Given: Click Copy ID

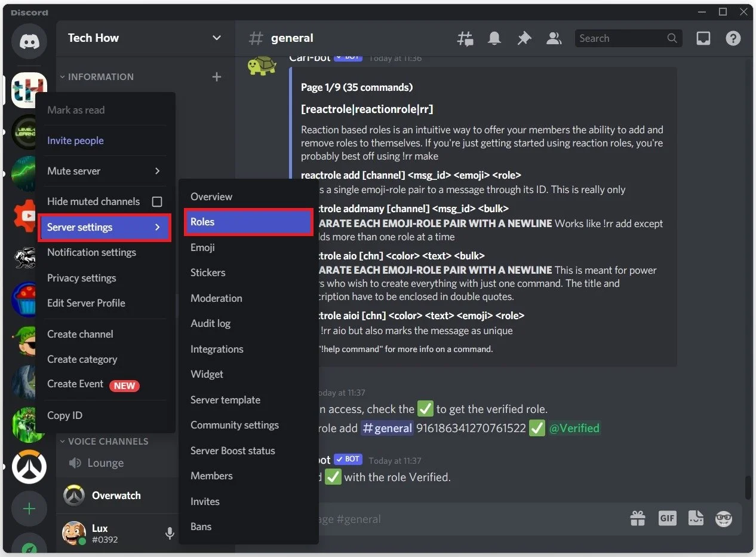Looking at the screenshot, I should click(105, 415).
